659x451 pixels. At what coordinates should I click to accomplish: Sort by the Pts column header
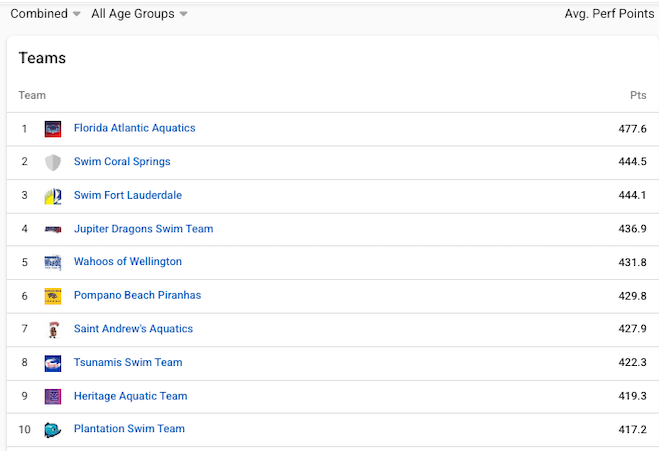pos(637,96)
